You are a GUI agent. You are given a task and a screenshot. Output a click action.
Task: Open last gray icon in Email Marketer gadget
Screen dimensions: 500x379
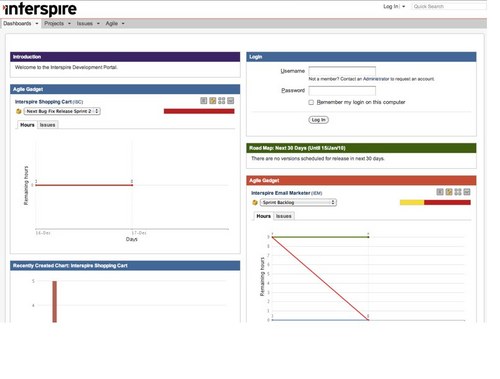[467, 192]
